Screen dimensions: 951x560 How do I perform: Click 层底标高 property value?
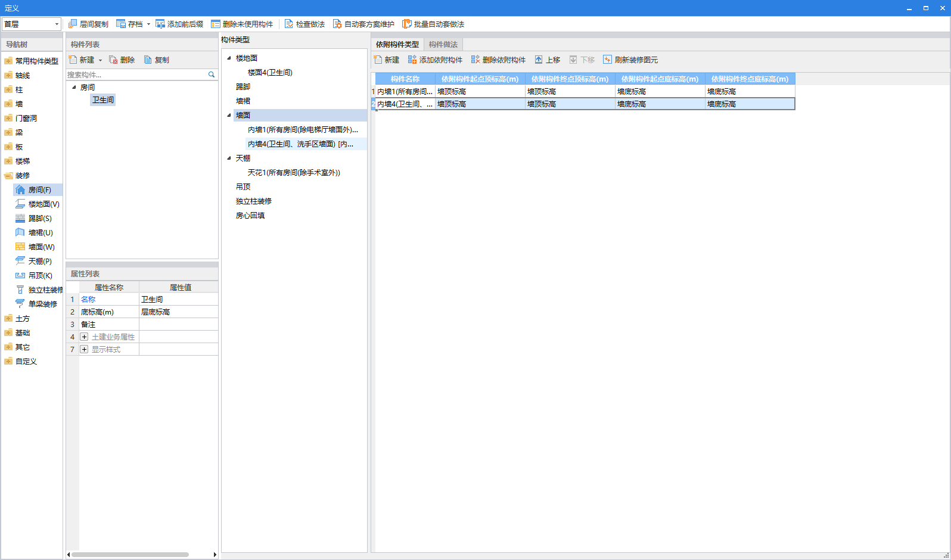(178, 312)
